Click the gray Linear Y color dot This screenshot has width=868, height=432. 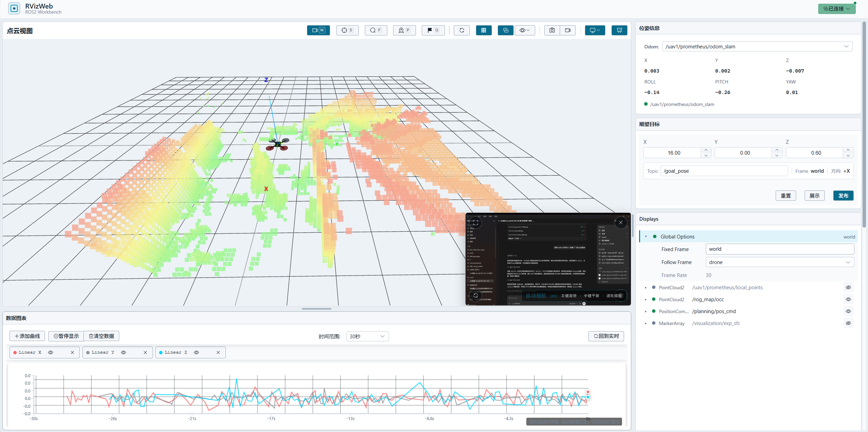click(x=88, y=353)
